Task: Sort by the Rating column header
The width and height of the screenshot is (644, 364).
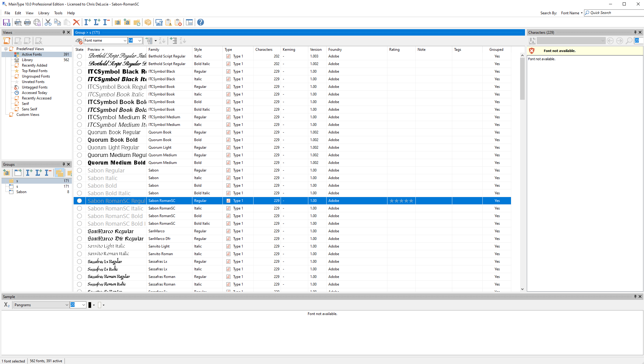Action: point(401,50)
